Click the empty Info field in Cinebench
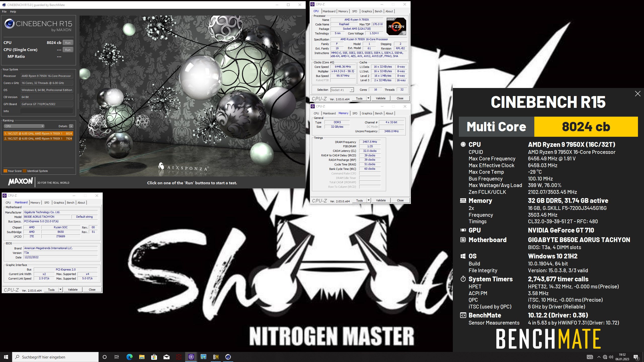The width and height of the screenshot is (644, 362). pyautogui.click(x=47, y=111)
